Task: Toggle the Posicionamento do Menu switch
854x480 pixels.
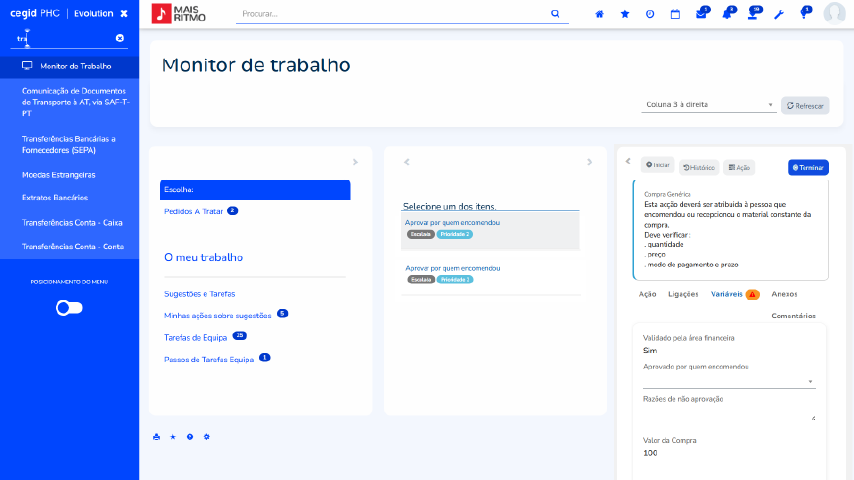Action: [69, 308]
